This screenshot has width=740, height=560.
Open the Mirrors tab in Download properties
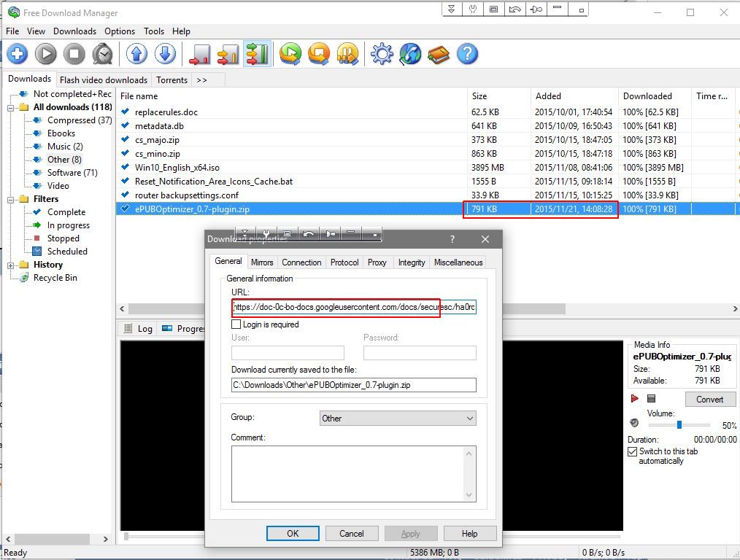click(262, 262)
